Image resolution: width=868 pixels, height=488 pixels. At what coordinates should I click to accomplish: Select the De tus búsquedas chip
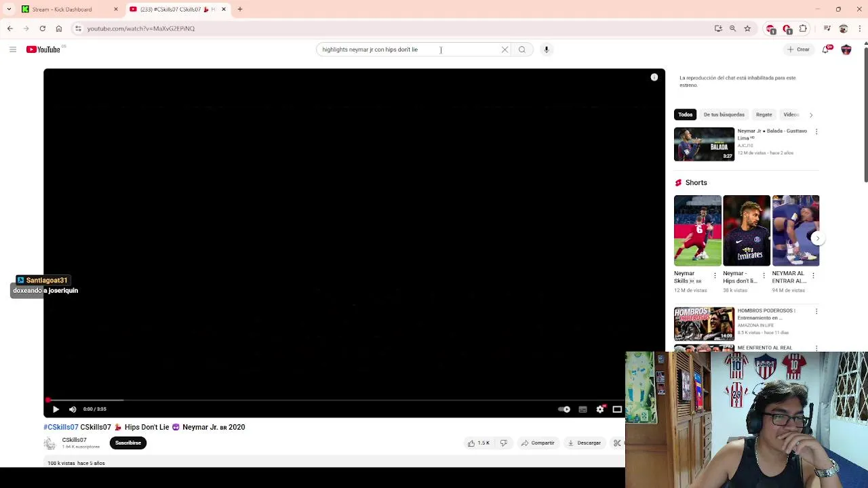click(x=724, y=115)
